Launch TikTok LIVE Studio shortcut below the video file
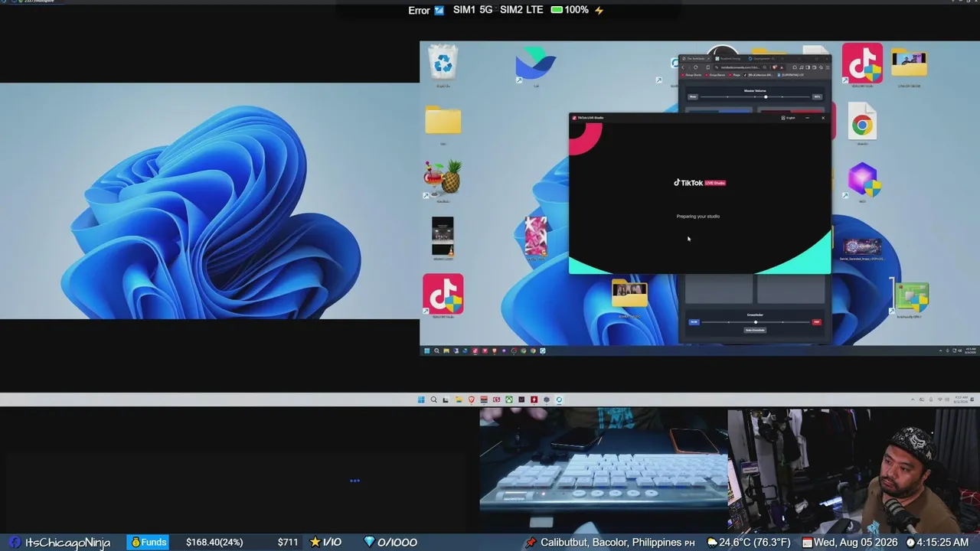 [x=443, y=294]
